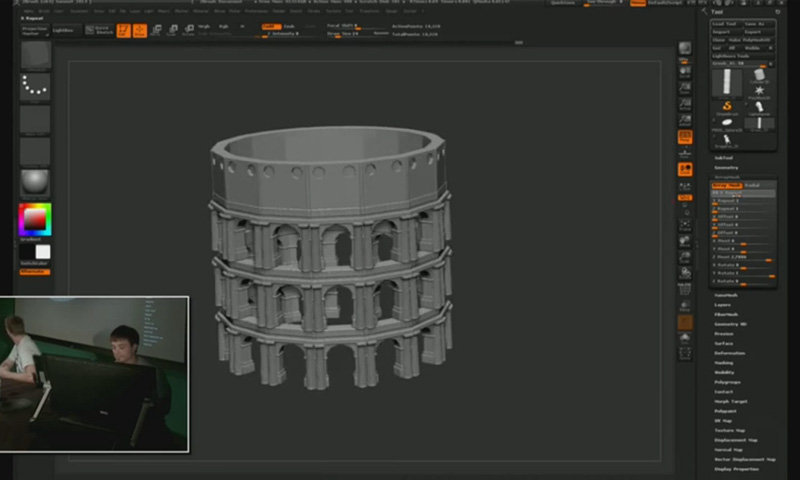Click the BPR render icon on the right shelf
Viewport: 800px width, 480px height.
click(685, 50)
